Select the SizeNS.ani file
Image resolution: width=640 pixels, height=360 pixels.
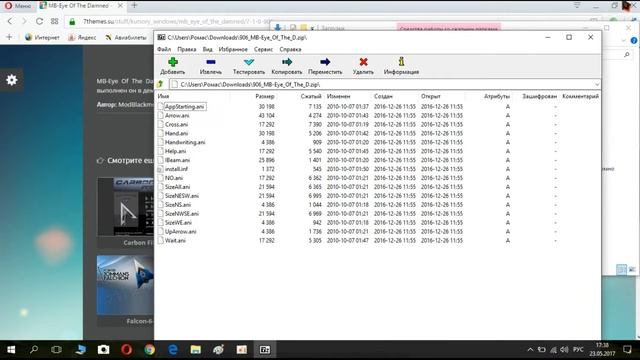tap(178, 205)
